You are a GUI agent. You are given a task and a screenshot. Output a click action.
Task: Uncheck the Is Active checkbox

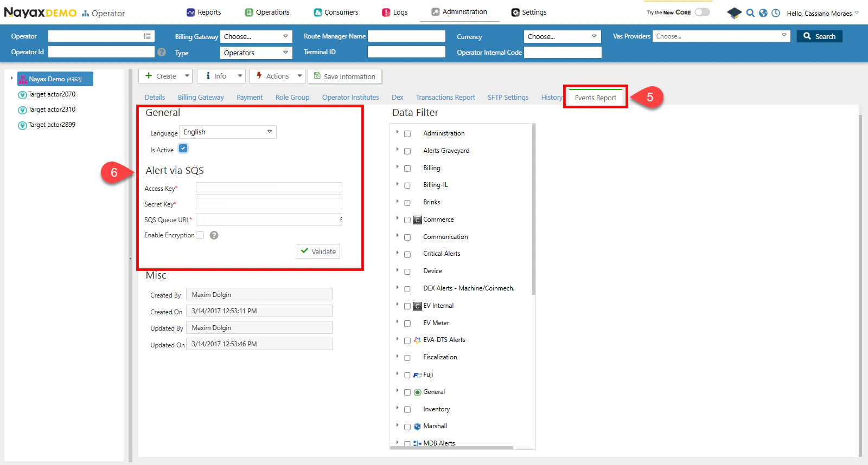183,148
